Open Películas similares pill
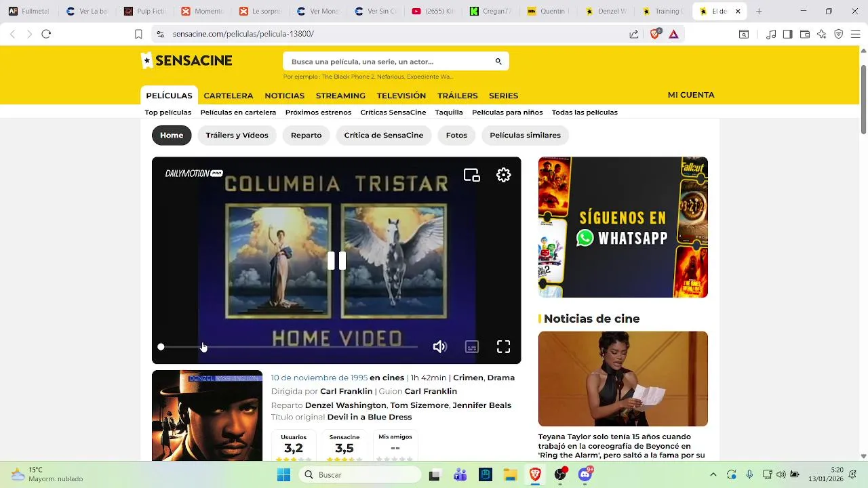The width and height of the screenshot is (868, 488). click(525, 135)
